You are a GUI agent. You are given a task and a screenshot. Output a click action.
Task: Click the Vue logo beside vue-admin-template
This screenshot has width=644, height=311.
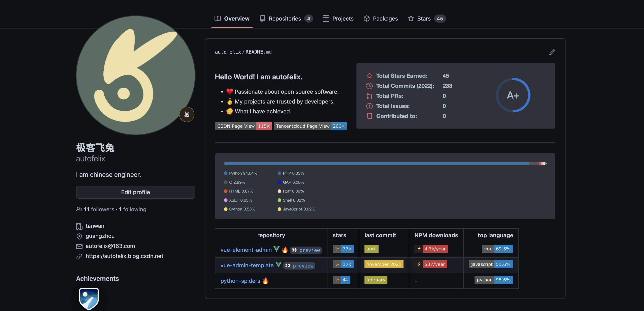click(x=278, y=264)
